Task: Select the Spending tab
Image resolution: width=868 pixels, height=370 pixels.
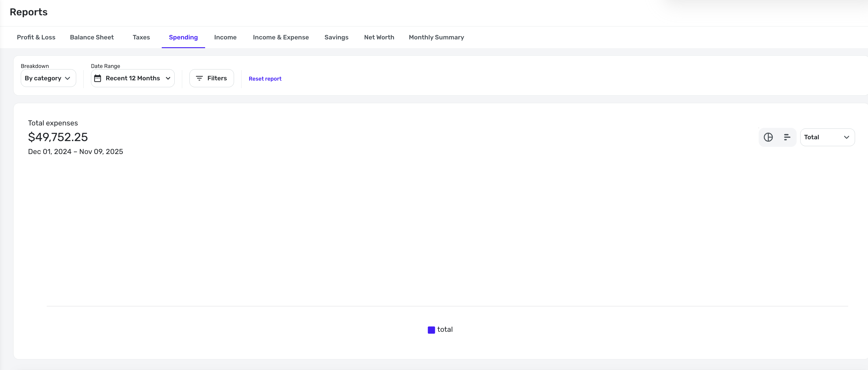Action: [183, 37]
